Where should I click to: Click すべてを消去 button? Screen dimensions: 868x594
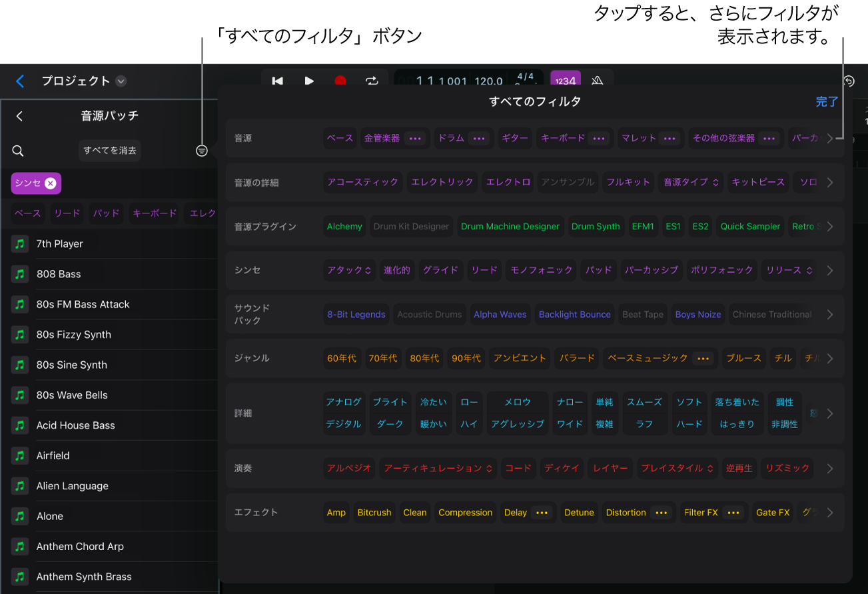(x=110, y=151)
